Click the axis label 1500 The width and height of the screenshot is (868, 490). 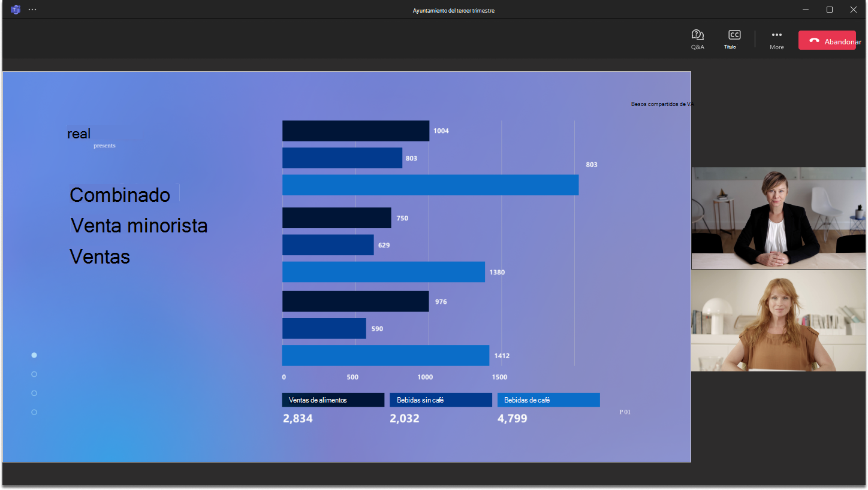coord(499,377)
